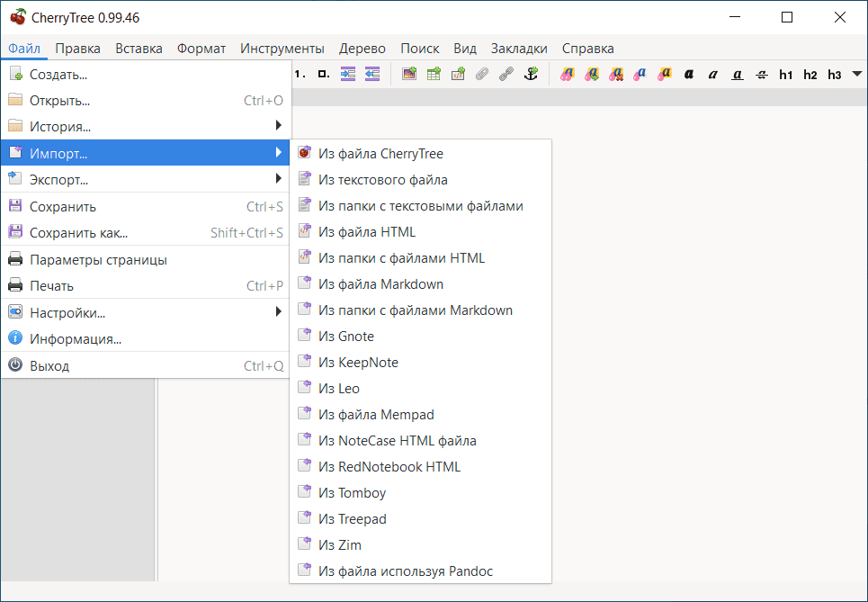Screen dimensions: 868x602
Task: Choose Сохранить in the File menu
Action: point(145,206)
